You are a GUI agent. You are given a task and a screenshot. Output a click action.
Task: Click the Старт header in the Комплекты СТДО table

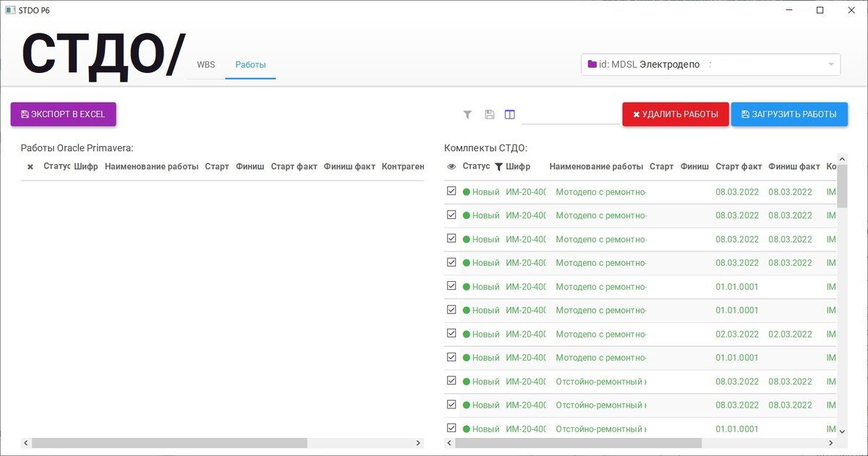661,166
